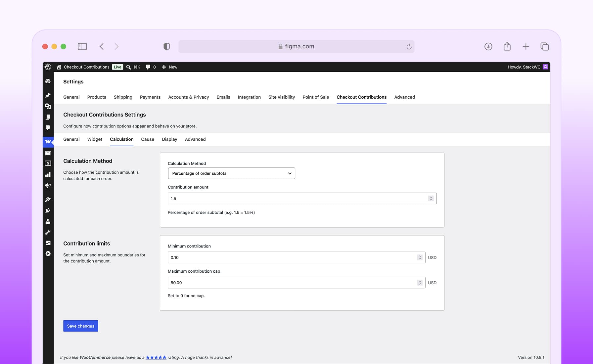The width and height of the screenshot is (593, 364).
Task: Select the WooCommerce icon in sidebar
Action: click(x=48, y=142)
